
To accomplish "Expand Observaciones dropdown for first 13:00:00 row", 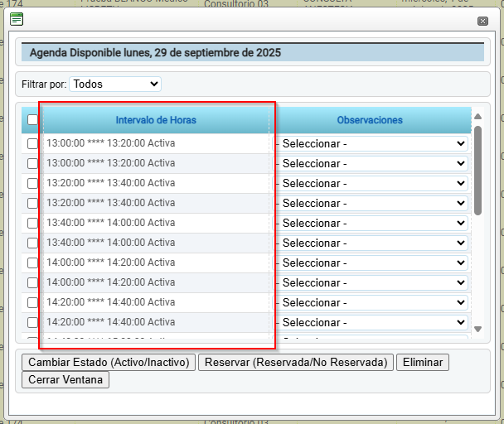I will coord(371,143).
